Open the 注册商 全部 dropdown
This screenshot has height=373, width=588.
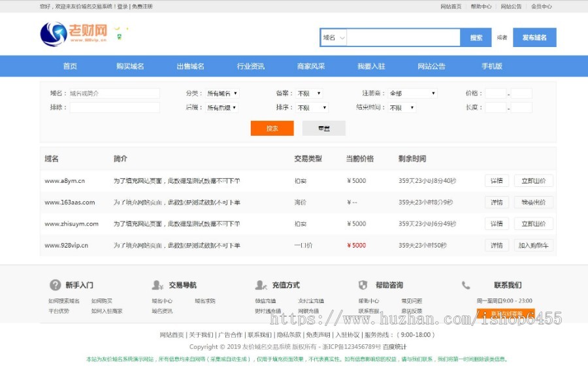[x=412, y=93]
